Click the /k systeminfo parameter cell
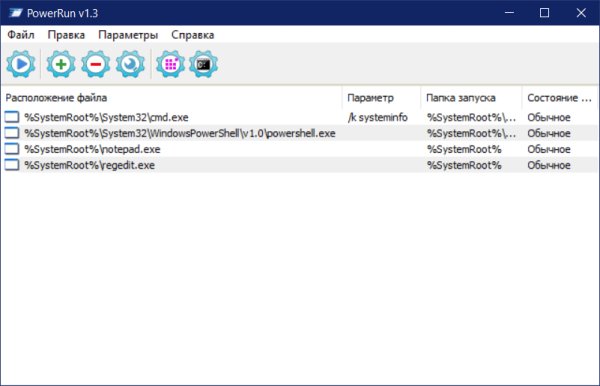This screenshot has height=386, width=600. pos(378,117)
